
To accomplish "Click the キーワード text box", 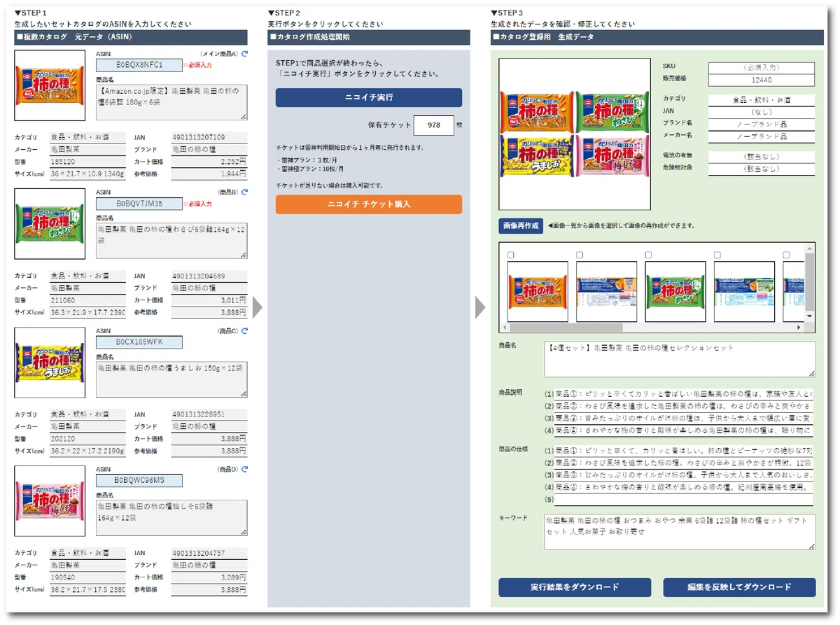I will tap(680, 533).
